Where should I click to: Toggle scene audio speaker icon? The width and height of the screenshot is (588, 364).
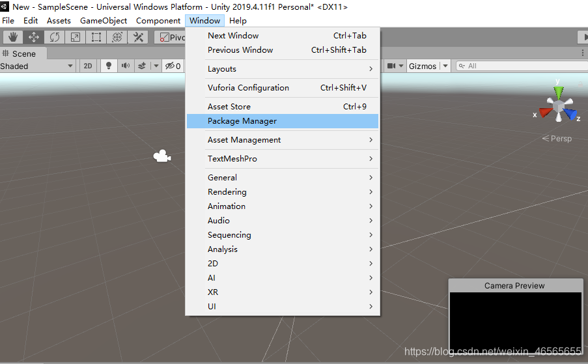126,66
